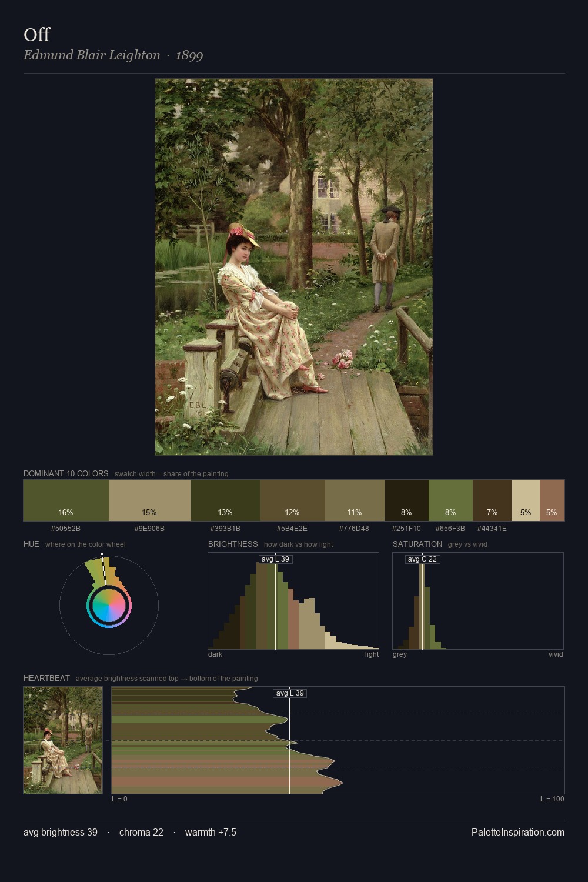This screenshot has width=588, height=882.
Task: Click the small painting thumbnail beside Heartbeat chart
Action: tap(63, 740)
